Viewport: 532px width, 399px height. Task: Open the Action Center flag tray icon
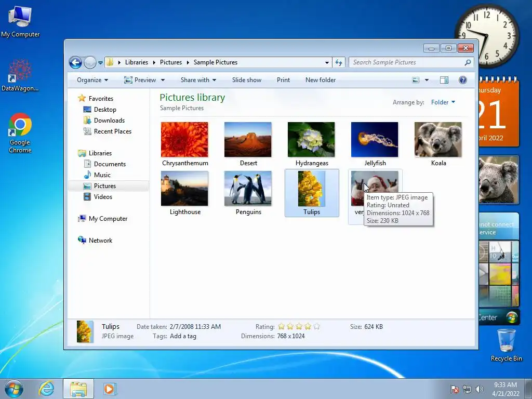coord(455,390)
